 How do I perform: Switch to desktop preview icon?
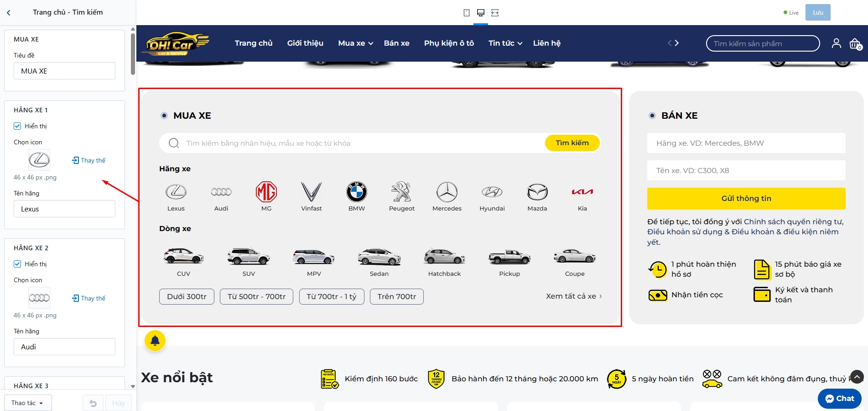pyautogui.click(x=481, y=13)
